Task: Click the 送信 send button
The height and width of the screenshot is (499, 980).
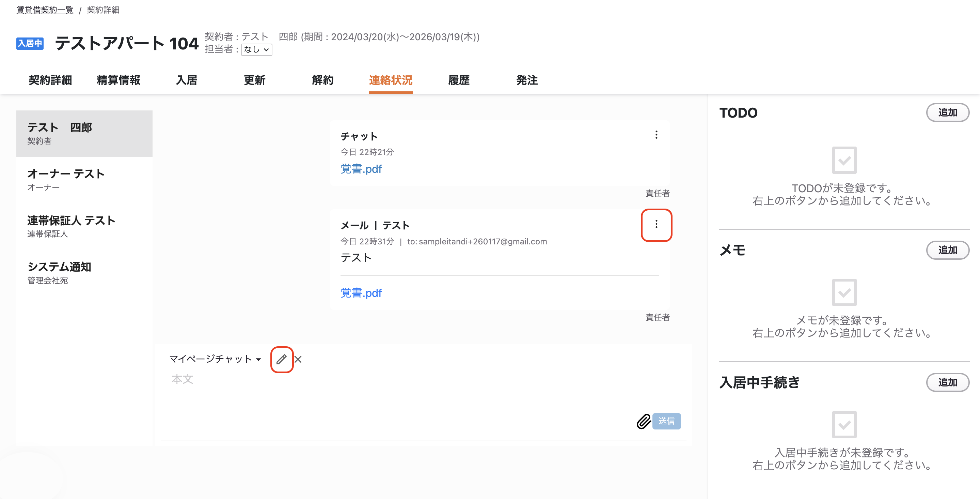Action: coord(666,421)
